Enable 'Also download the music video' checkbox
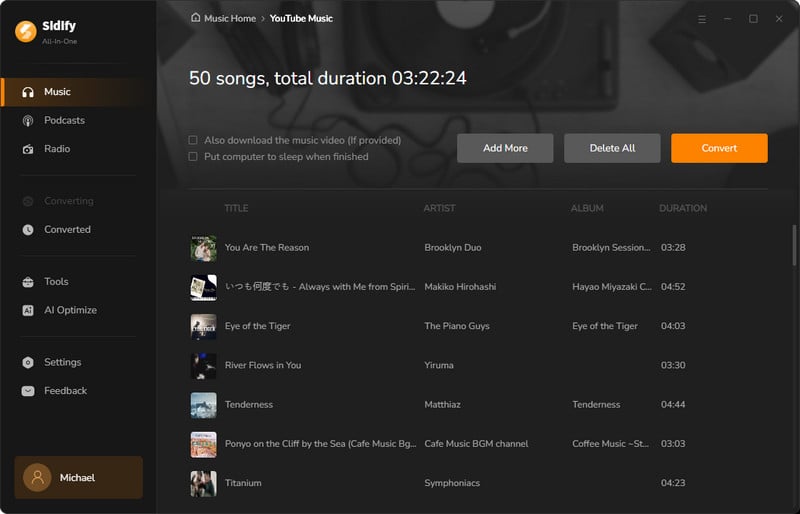This screenshot has width=800, height=514. pos(193,140)
